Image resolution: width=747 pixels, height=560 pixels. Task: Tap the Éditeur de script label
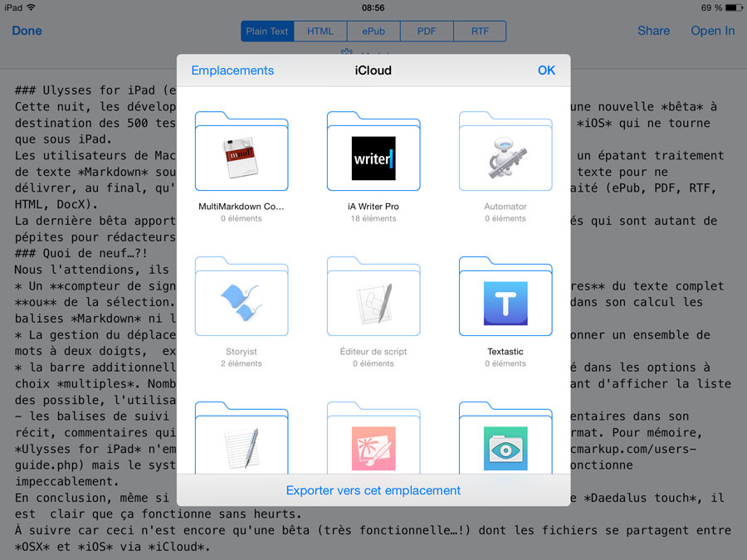(x=373, y=352)
